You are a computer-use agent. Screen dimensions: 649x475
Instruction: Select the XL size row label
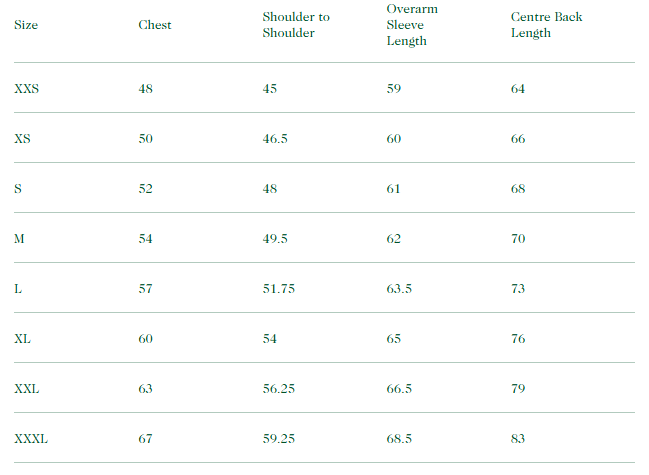(22, 339)
